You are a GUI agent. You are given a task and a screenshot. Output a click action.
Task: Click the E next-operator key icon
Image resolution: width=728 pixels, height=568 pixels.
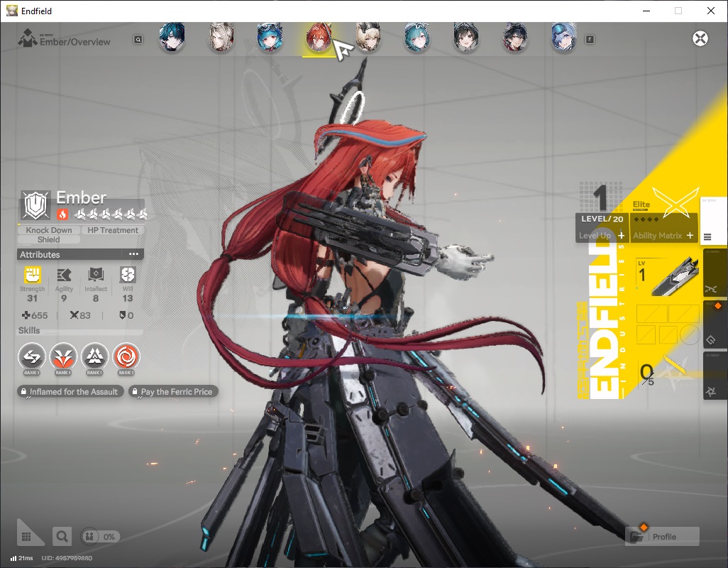pyautogui.click(x=590, y=40)
